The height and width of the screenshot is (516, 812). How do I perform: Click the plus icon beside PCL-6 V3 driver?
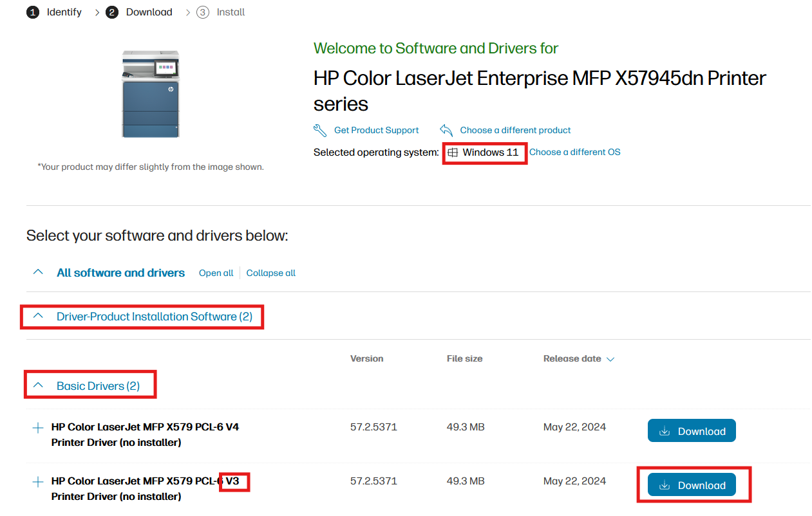38,481
